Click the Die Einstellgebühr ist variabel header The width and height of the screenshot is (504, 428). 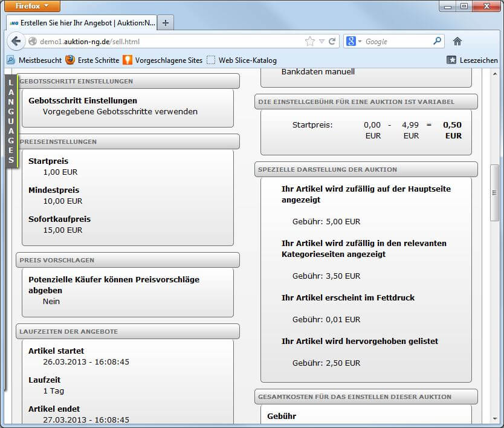366,102
